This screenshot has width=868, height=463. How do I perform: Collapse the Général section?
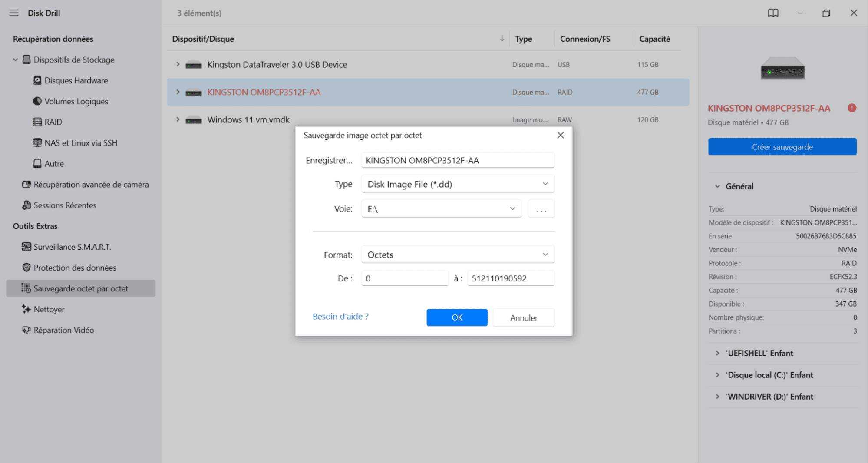pos(717,186)
